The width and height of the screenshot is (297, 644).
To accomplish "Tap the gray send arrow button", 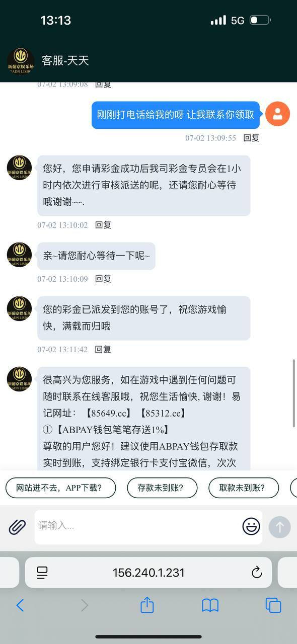I will (x=280, y=527).
